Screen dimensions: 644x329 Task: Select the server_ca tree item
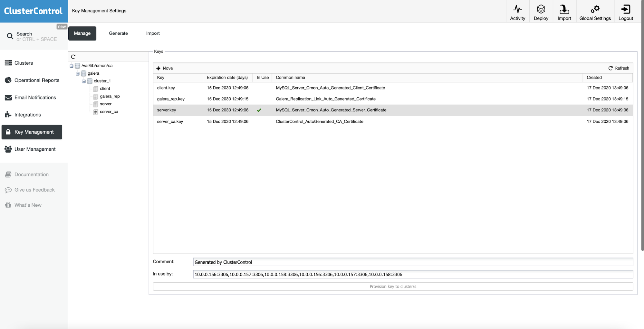(x=109, y=112)
